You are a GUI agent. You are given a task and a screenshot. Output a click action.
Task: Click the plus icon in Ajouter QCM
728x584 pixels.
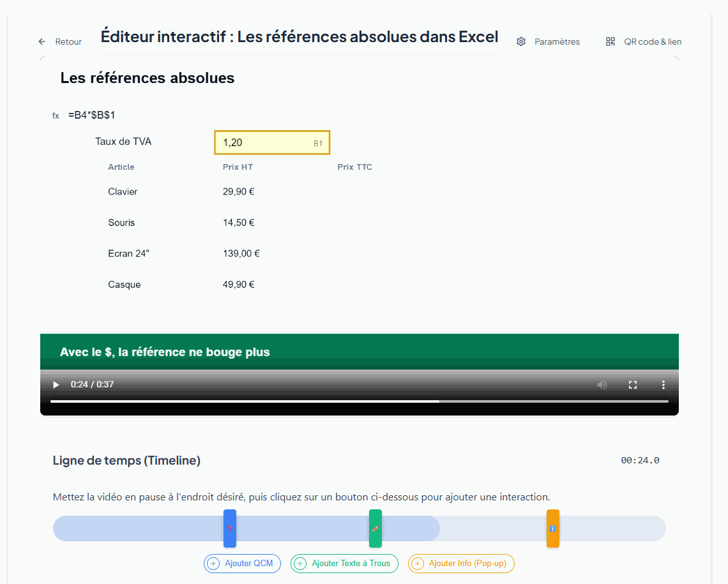[213, 564]
